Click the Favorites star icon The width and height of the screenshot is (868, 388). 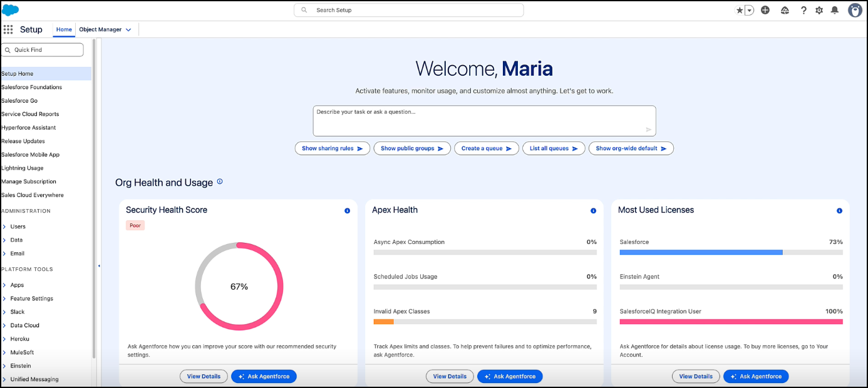coord(740,11)
